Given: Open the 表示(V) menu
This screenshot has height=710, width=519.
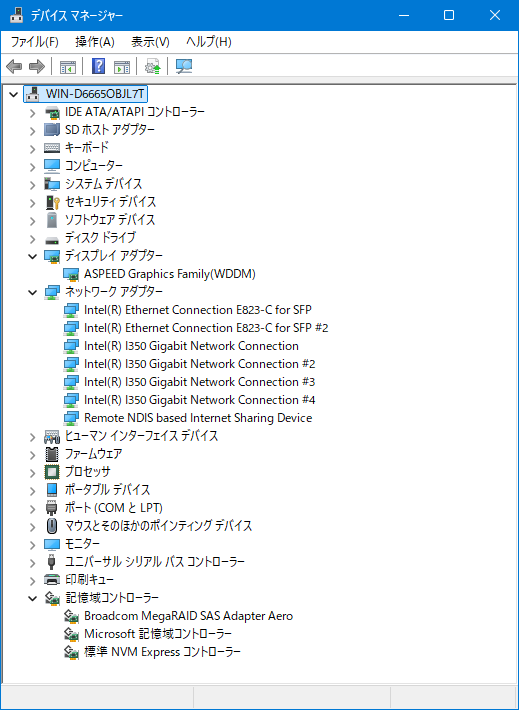Looking at the screenshot, I should [150, 42].
